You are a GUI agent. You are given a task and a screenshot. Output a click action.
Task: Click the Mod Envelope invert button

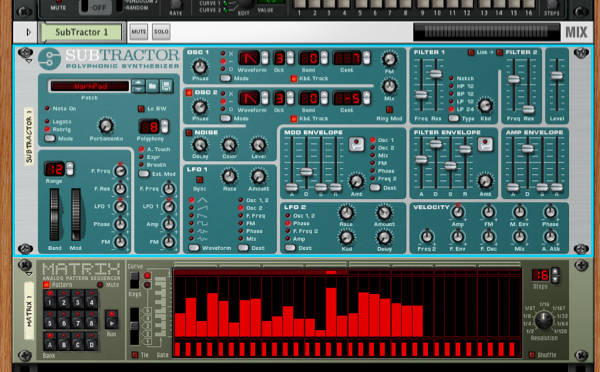tap(356, 144)
